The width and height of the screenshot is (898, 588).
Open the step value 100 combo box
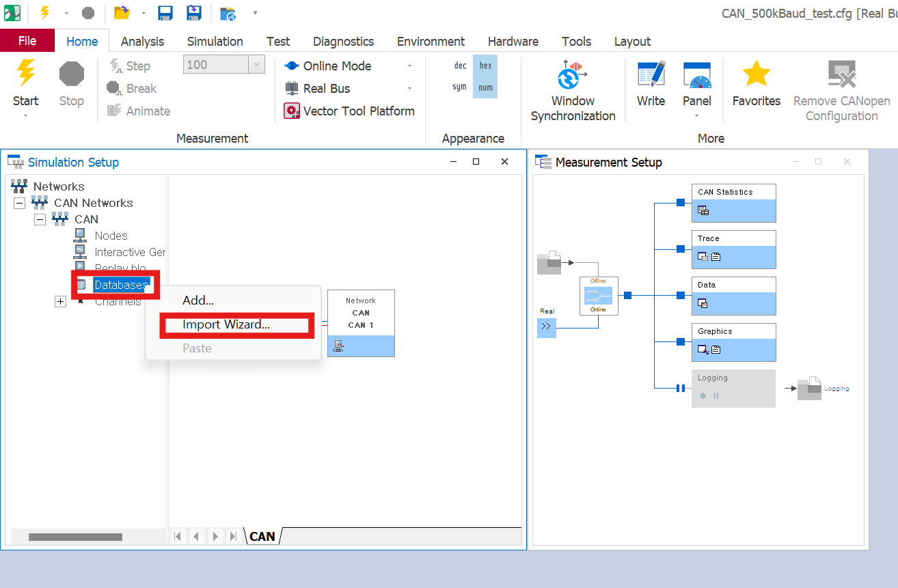pyautogui.click(x=257, y=65)
